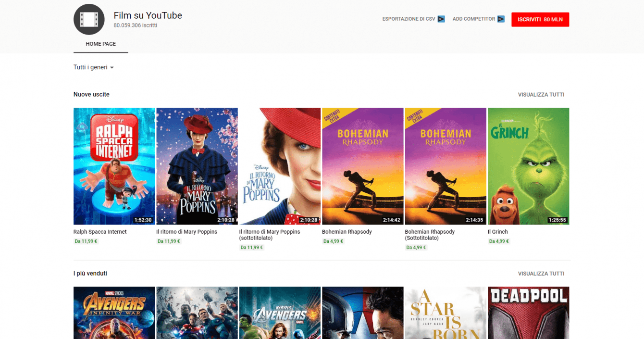This screenshot has height=339, width=644.
Task: Click the title 'Bohemian Rhapsody (Sottotitolato)'
Action: (430, 235)
